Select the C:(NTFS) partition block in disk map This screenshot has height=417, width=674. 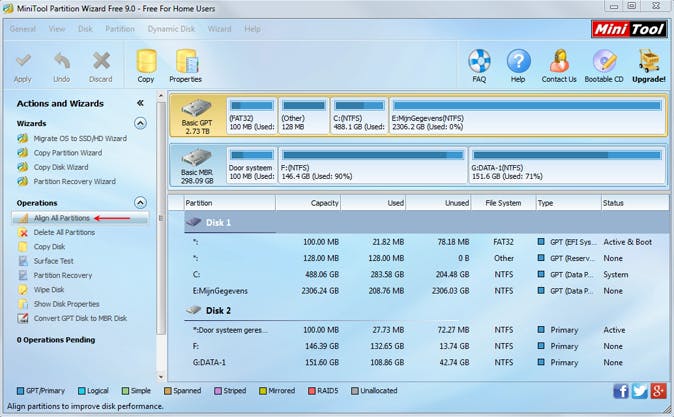(359, 115)
